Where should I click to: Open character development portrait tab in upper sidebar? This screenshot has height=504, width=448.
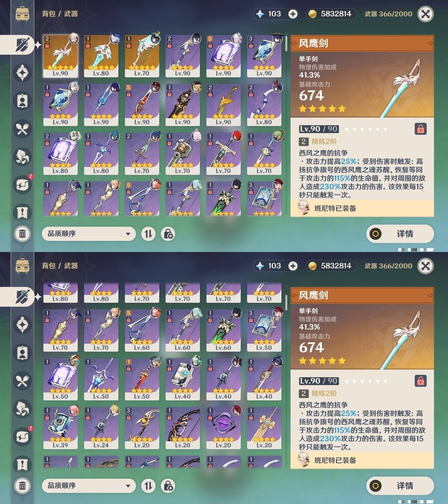tap(22, 101)
